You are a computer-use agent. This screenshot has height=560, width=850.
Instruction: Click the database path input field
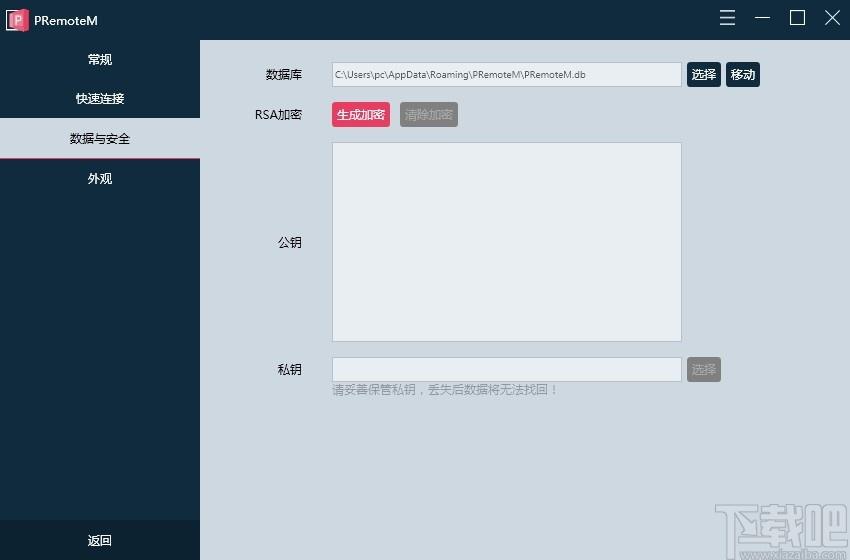506,74
